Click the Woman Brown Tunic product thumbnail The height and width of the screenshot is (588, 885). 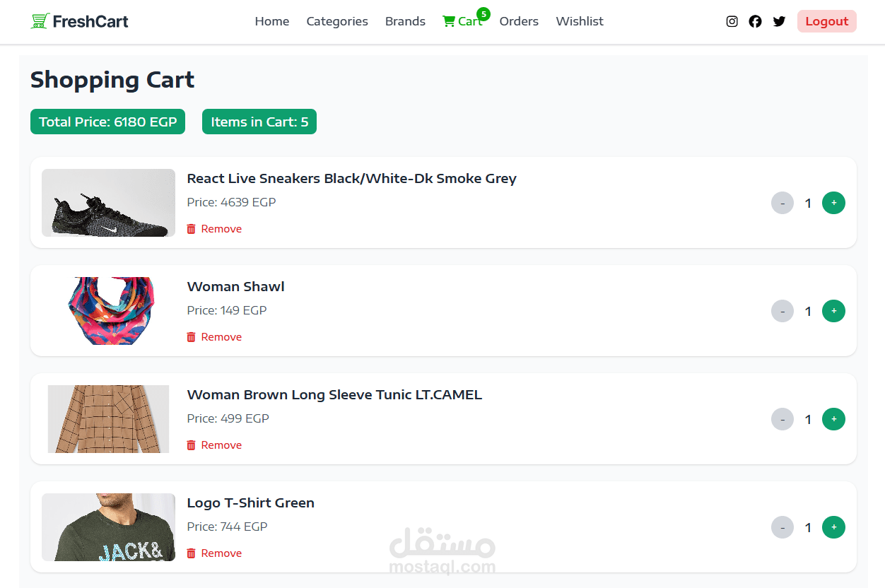(x=108, y=419)
